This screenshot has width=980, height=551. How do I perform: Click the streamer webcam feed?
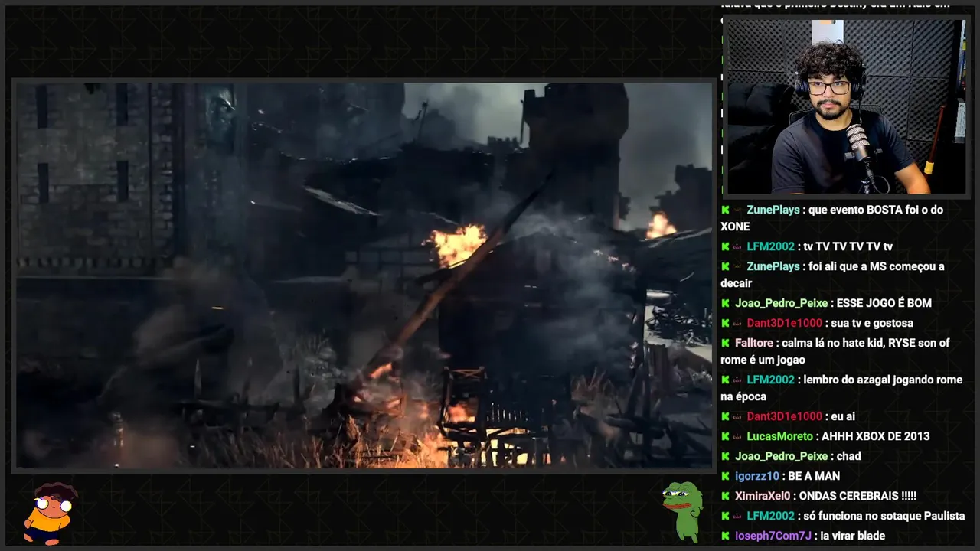click(x=846, y=107)
